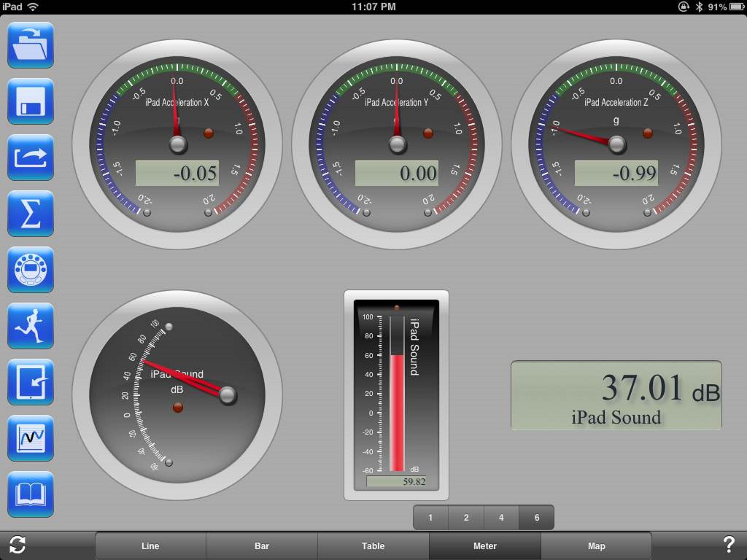747x560 pixels.
Task: Tap the Wi-Fi icon in status bar
Action: (33, 6)
